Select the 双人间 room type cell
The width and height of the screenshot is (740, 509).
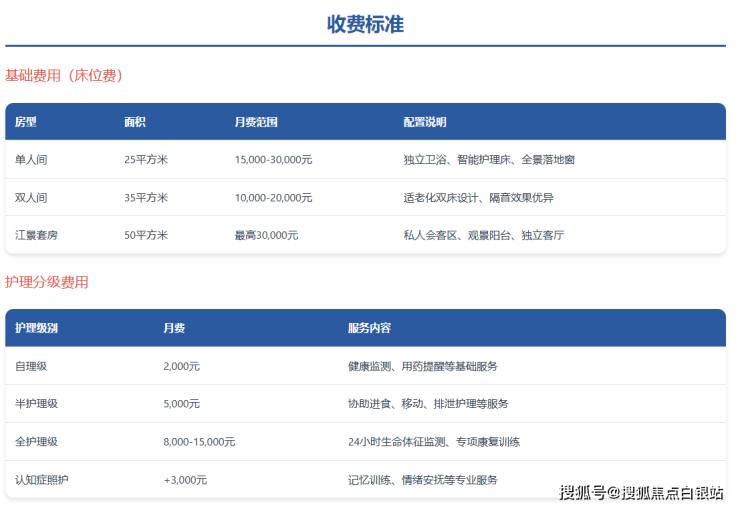pos(31,198)
